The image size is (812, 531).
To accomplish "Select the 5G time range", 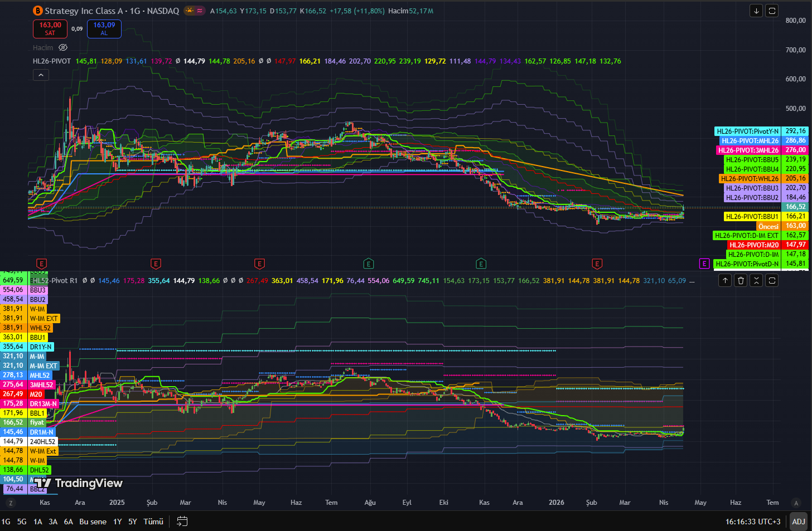I will tap(22, 522).
